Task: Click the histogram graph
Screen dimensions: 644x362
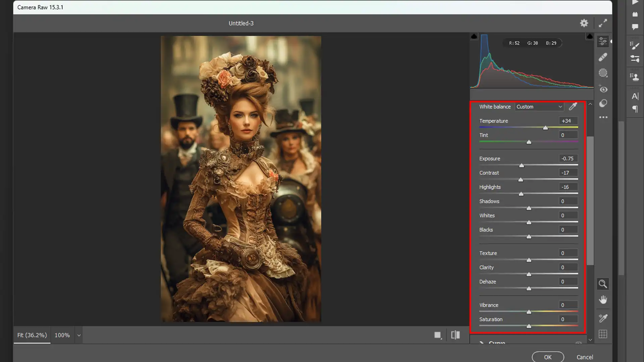Action: [x=532, y=61]
